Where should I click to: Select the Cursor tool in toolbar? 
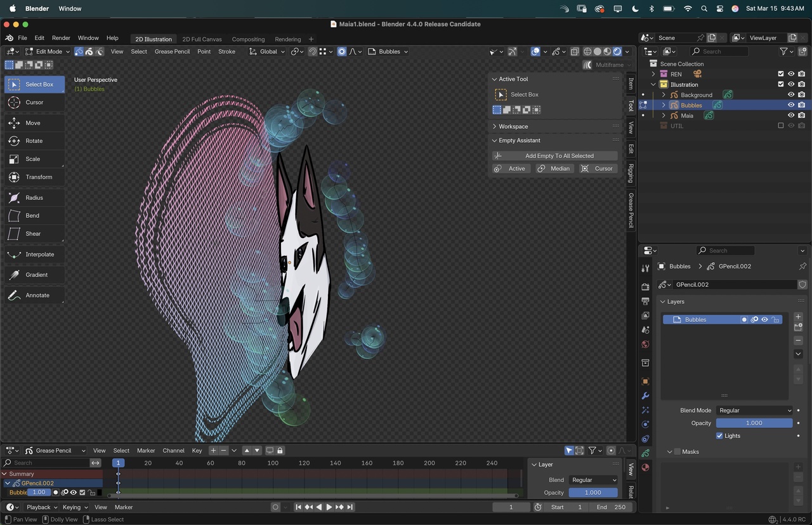34,102
